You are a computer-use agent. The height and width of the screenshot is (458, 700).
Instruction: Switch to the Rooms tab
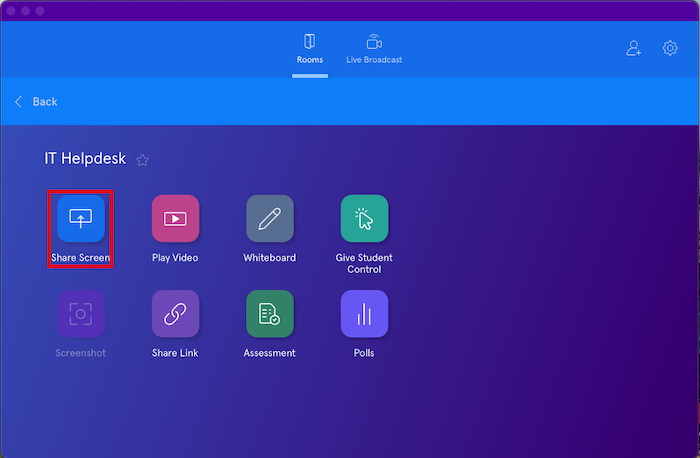tap(309, 49)
